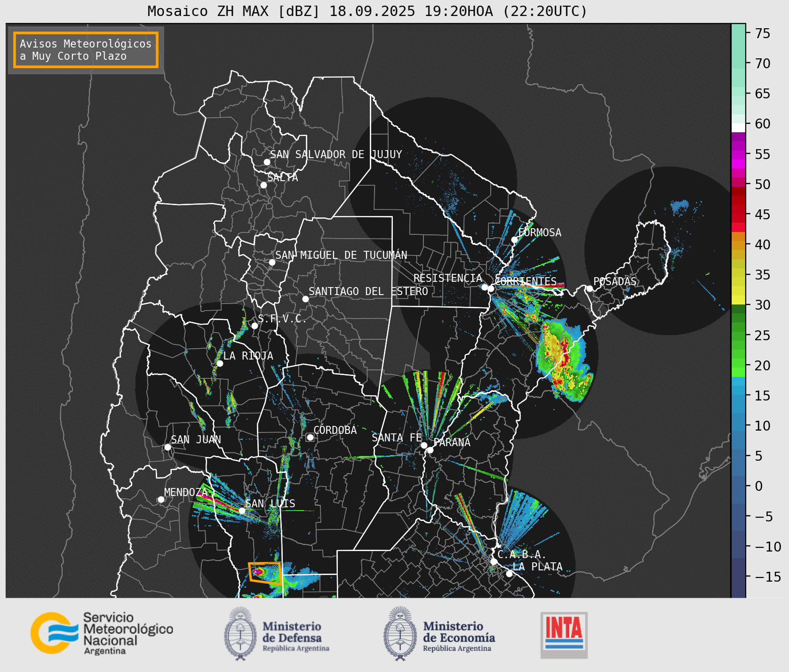The height and width of the screenshot is (672, 789).
Task: Click the CÓRDOBA city label
Action: [335, 430]
